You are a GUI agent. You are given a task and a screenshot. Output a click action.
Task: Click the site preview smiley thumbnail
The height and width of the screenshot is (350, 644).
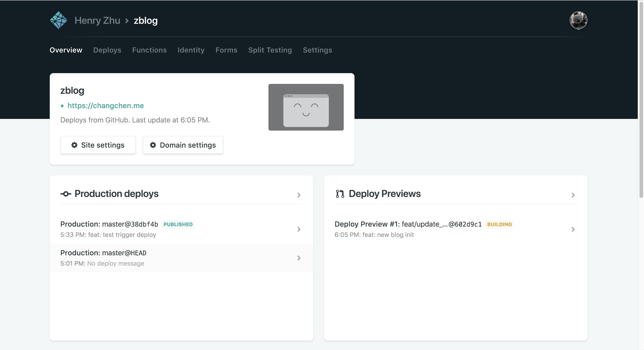pos(306,107)
